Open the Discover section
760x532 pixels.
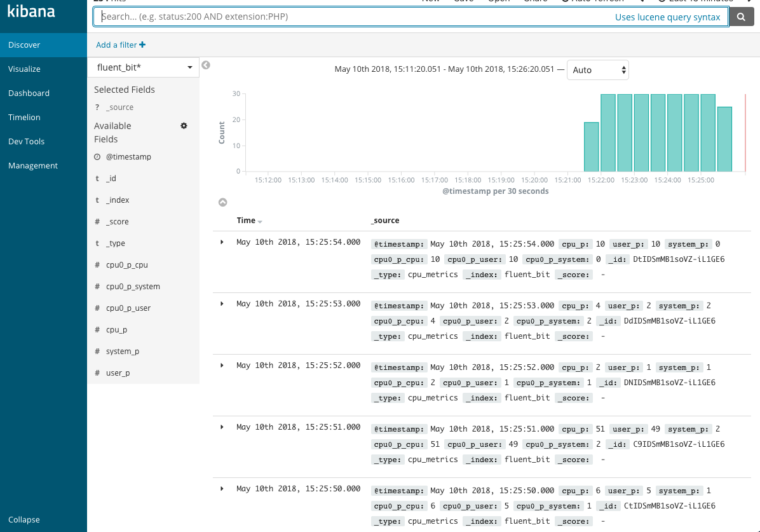44,44
